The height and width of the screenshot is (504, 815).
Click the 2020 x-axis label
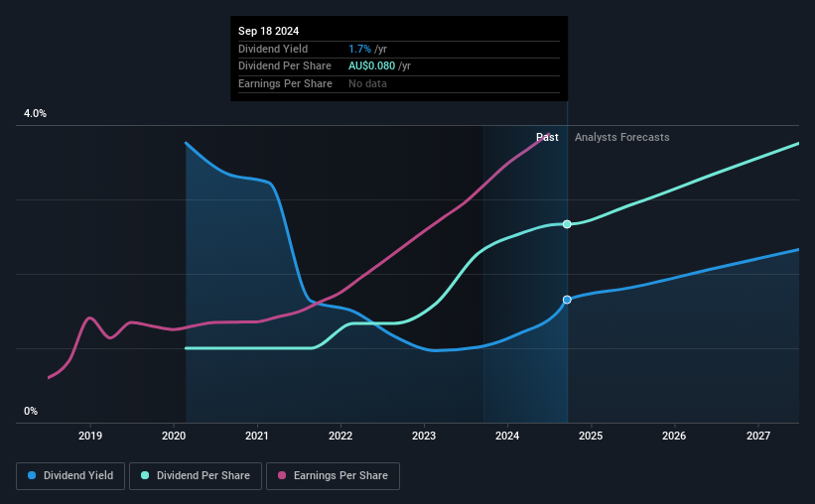pos(174,436)
